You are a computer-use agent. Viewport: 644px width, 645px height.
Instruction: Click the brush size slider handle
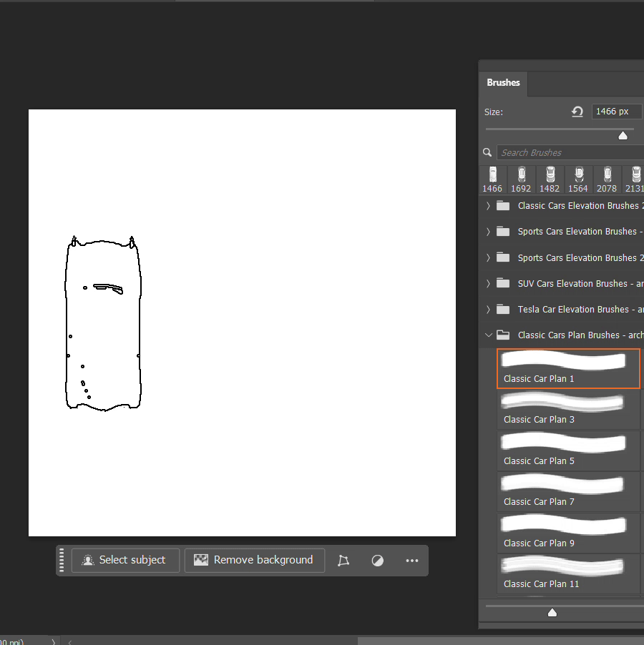pos(623,136)
